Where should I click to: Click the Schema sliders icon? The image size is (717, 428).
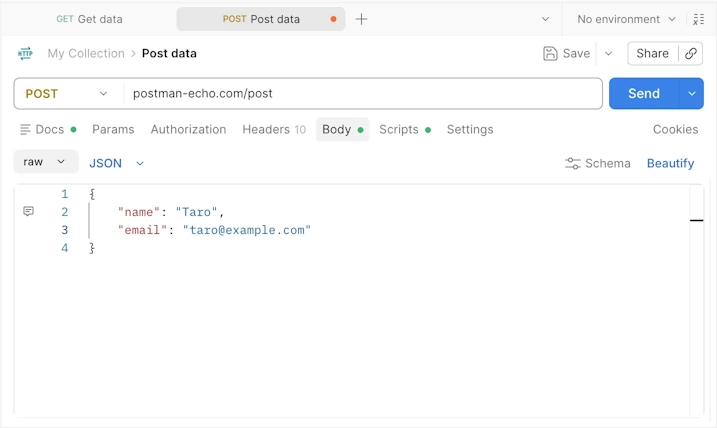(x=573, y=163)
